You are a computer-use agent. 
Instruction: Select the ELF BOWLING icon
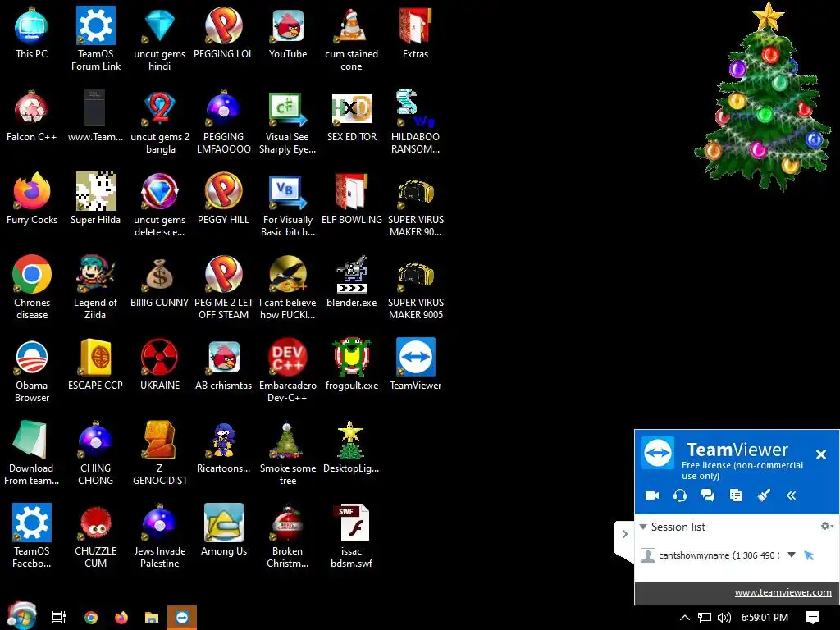tap(351, 199)
